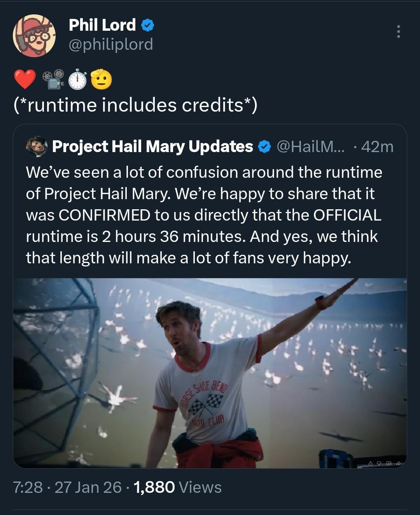Viewport: 420px width, 515px height.
Task: Click the thumbs-up icon on the image
Action: pyautogui.click(x=370, y=463)
